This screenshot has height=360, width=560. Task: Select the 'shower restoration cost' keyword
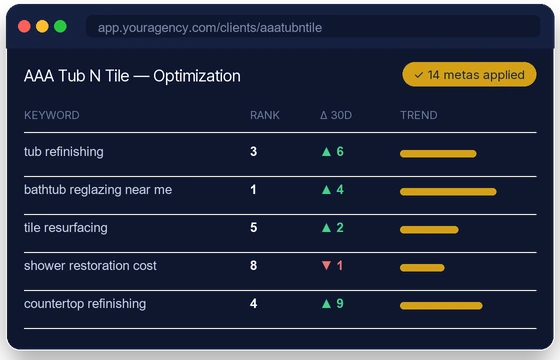pos(90,266)
